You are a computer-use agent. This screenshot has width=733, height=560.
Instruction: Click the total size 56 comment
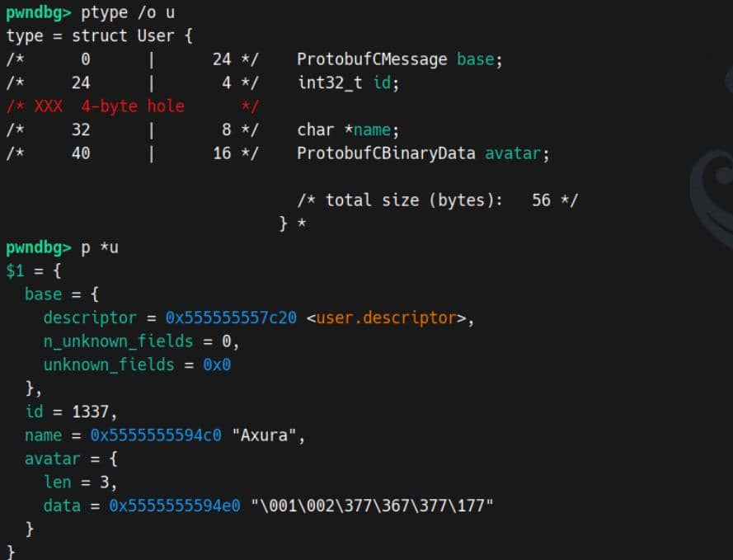click(x=437, y=200)
